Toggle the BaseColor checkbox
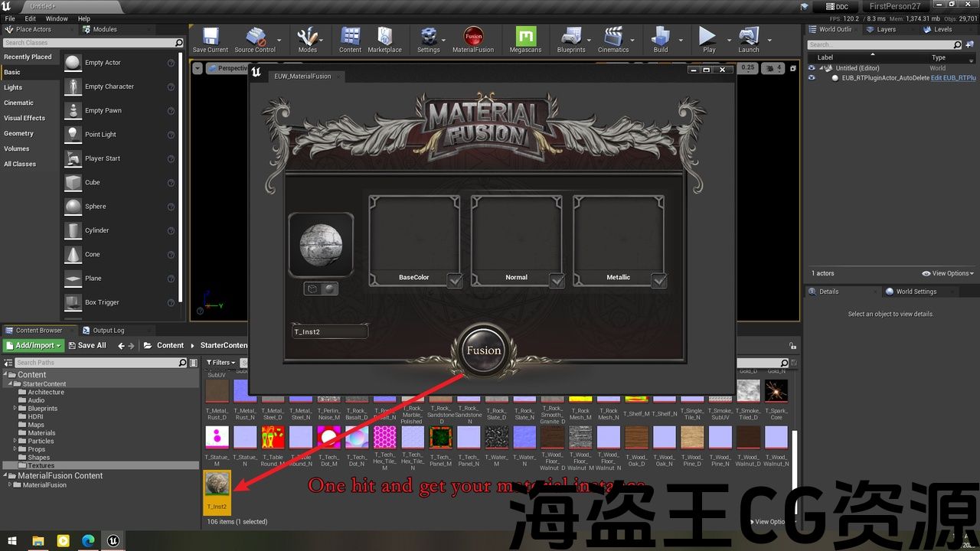Viewport: 980px width, 551px height. [455, 281]
